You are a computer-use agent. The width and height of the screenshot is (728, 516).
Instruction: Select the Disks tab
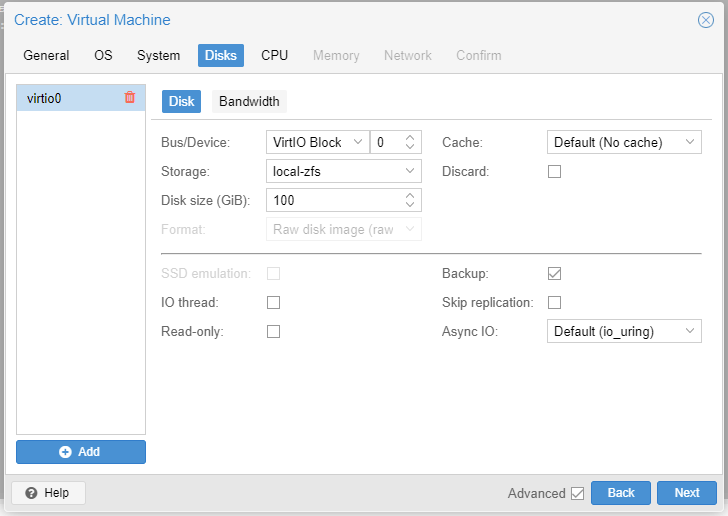coord(221,55)
